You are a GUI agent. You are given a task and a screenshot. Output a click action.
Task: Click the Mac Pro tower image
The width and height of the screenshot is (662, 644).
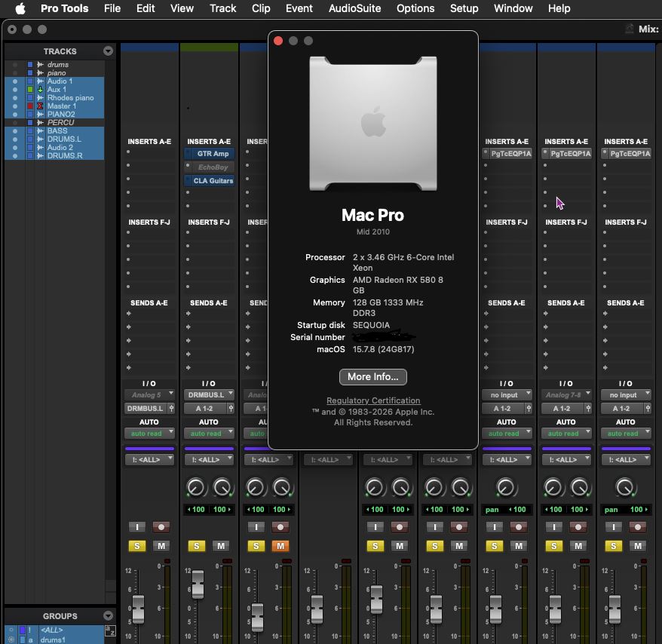(x=372, y=124)
